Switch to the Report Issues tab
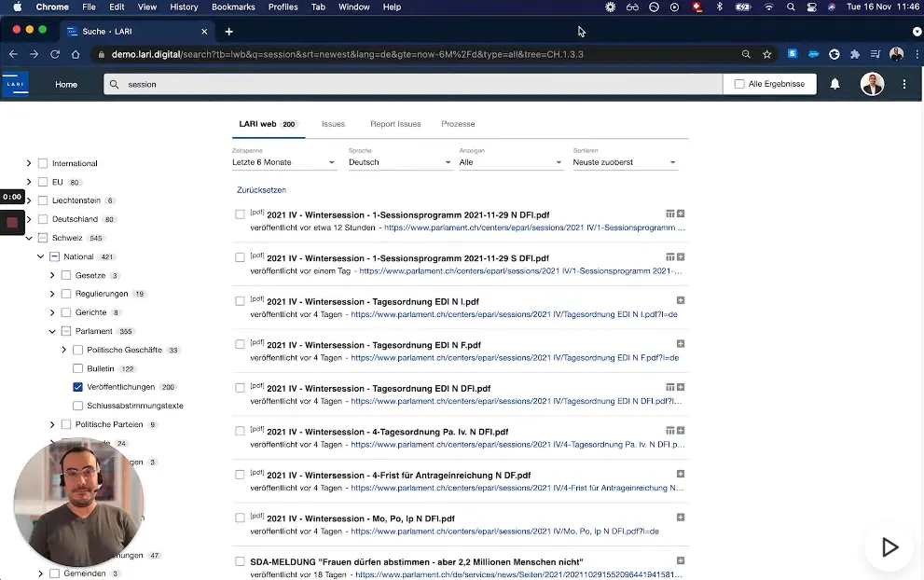924x580 pixels. tap(395, 124)
